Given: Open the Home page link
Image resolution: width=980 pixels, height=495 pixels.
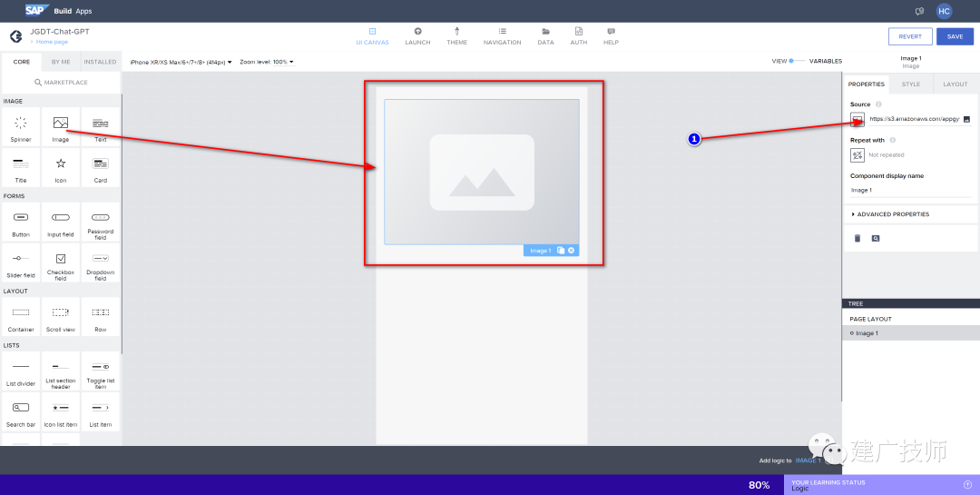Looking at the screenshot, I should point(52,42).
